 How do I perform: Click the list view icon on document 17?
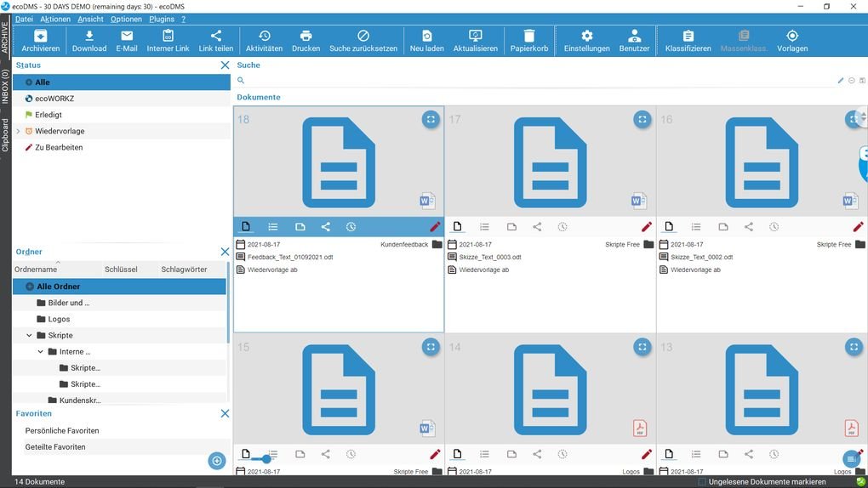[x=484, y=227]
